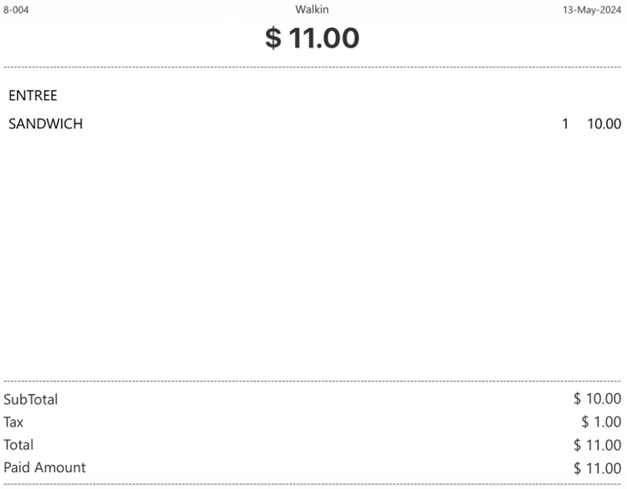This screenshot has width=627, height=489.
Task: Click the SubTotal value $ 10.00
Action: (597, 400)
